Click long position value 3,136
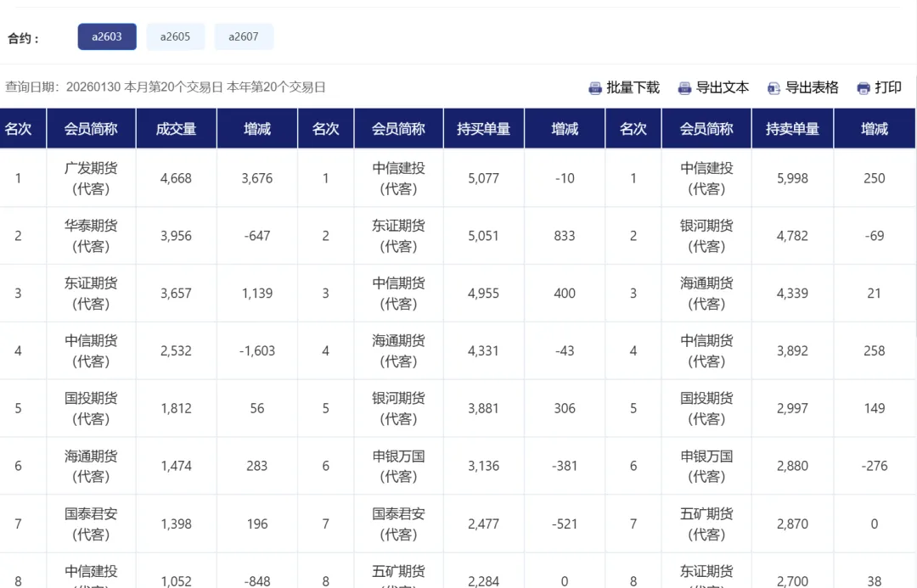 [x=484, y=466]
